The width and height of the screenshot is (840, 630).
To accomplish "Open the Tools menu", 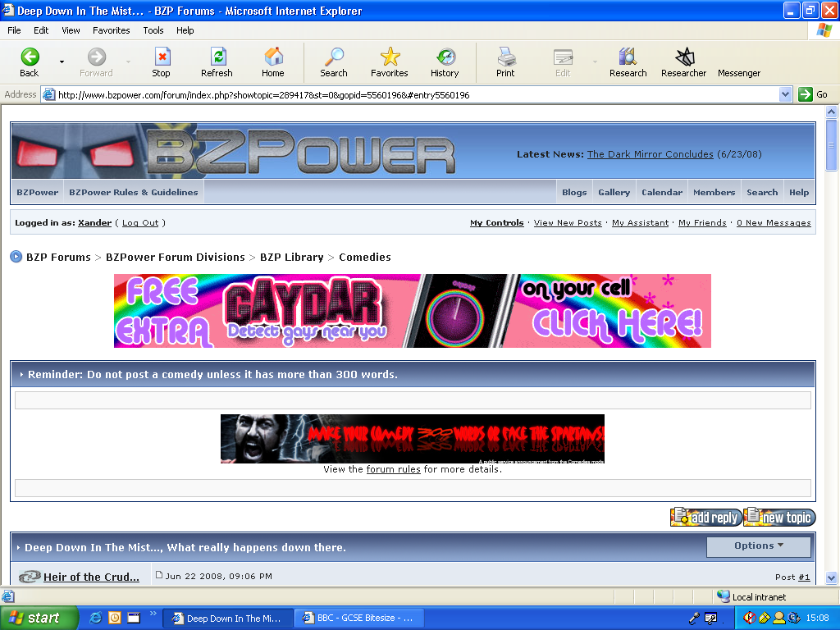I will (x=153, y=30).
